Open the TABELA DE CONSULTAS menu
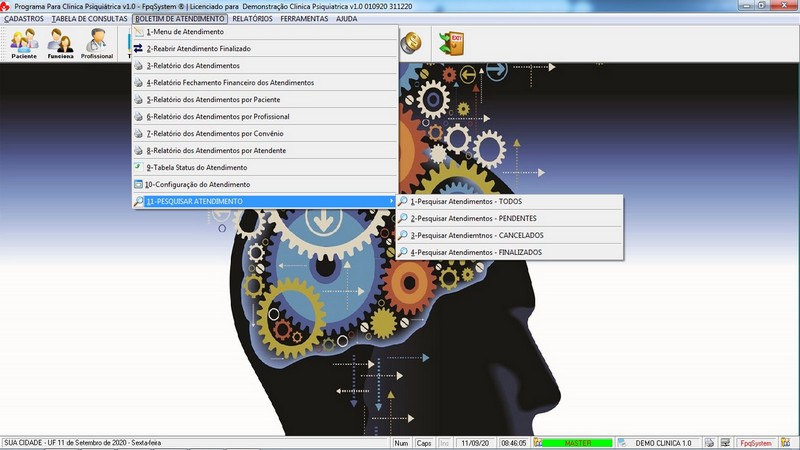 click(89, 19)
